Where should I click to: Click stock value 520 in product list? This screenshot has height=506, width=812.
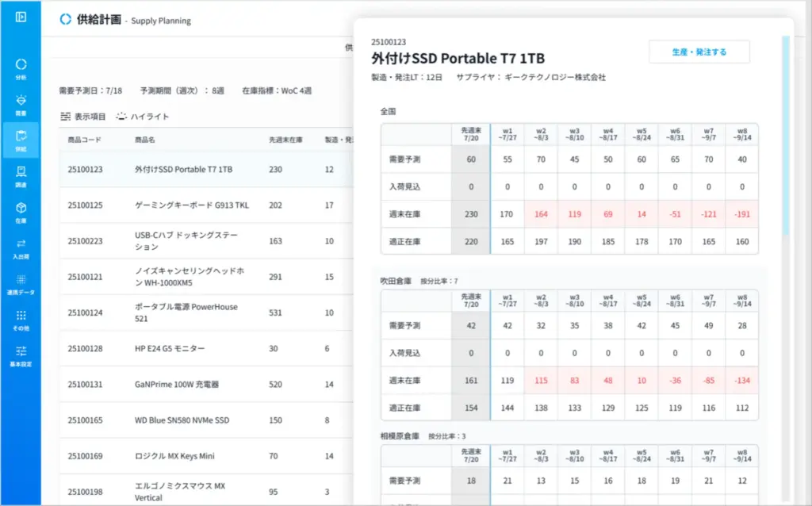coord(275,385)
